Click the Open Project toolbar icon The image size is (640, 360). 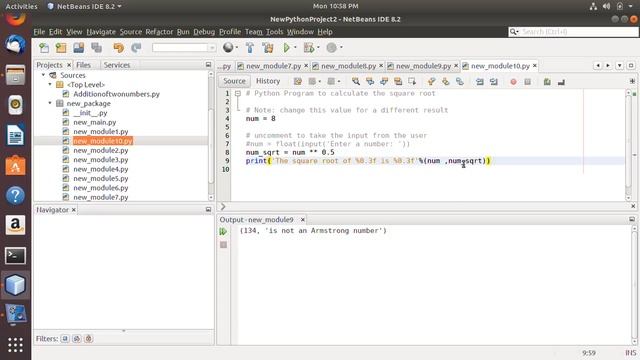79,48
